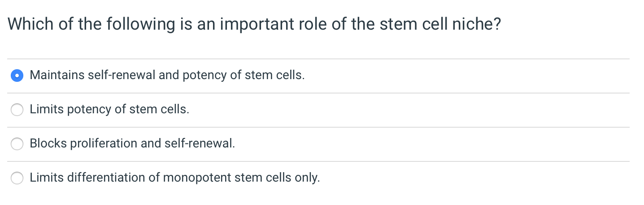This screenshot has width=644, height=205.
Task: Select the 'Limits differentiation of monopotent' radio button
Action: pos(17,178)
